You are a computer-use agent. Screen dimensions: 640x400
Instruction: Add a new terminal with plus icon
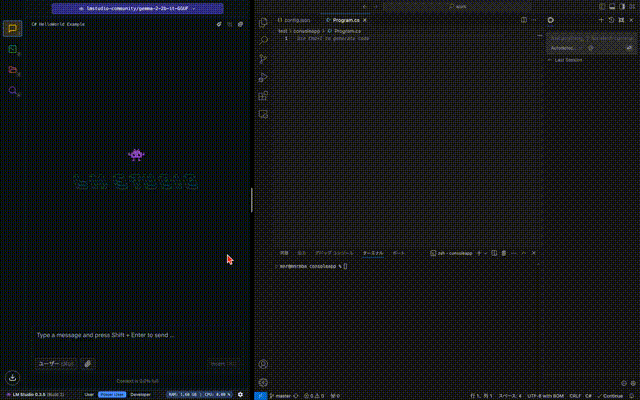coord(479,253)
